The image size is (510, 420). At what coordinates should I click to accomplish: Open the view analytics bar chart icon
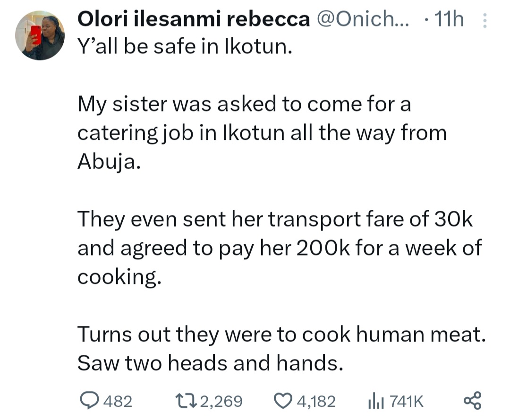(x=374, y=401)
